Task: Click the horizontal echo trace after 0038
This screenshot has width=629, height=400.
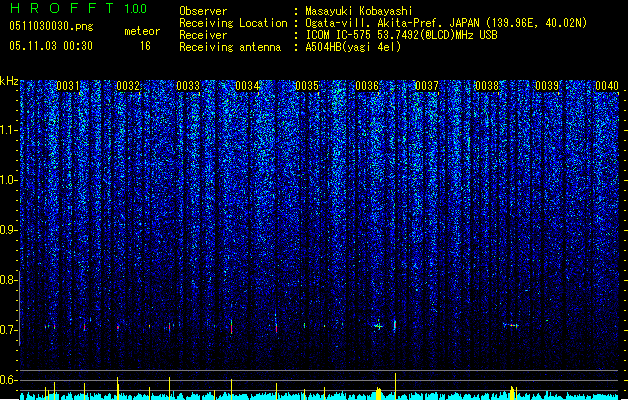Action: (511, 325)
